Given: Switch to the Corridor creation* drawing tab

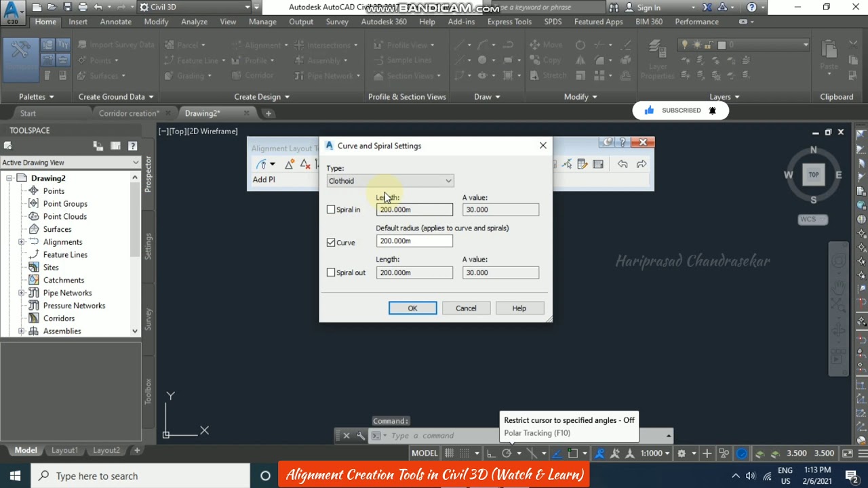Looking at the screenshot, I should point(129,113).
